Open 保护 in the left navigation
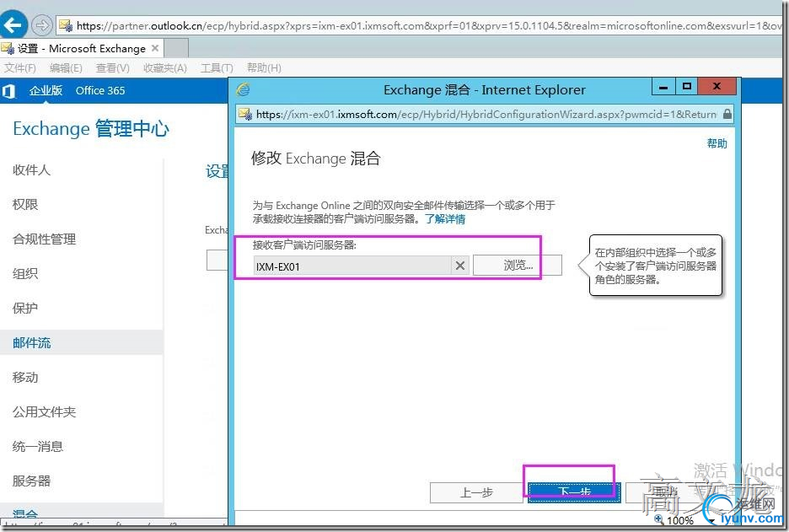 (25, 308)
